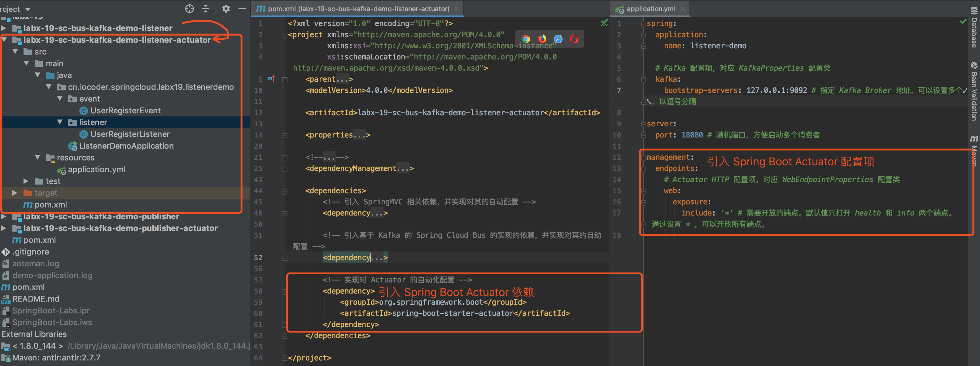Hide the Project tool window with the minus icon
The width and height of the screenshot is (980, 366).
[242, 9]
